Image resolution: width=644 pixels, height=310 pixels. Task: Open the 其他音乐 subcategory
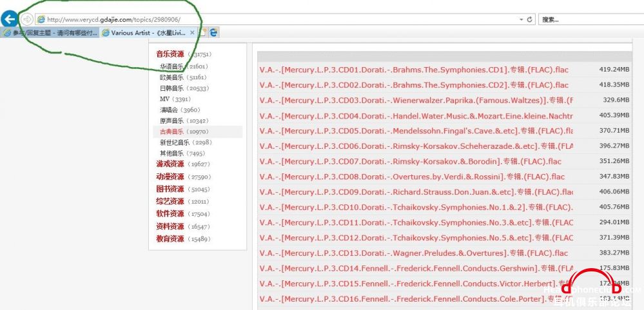point(171,153)
